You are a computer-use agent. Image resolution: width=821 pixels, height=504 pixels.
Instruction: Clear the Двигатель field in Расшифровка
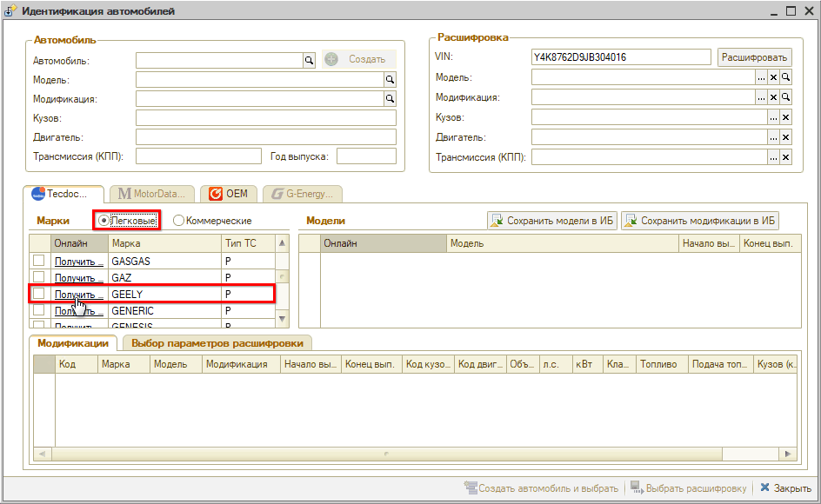pos(785,137)
